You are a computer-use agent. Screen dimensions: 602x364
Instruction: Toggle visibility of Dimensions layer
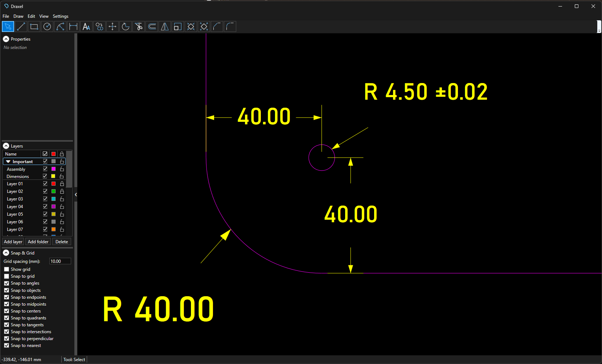(45, 176)
